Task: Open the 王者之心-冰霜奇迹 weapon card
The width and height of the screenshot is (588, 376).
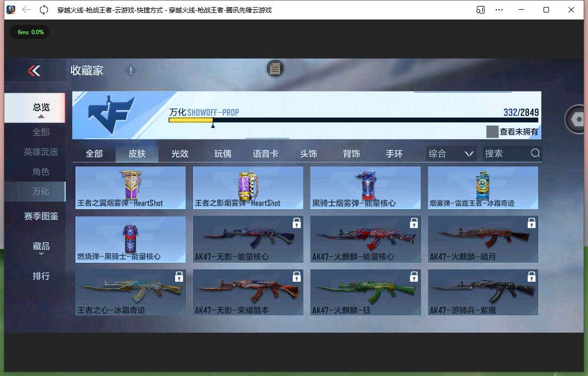Action: tap(131, 293)
